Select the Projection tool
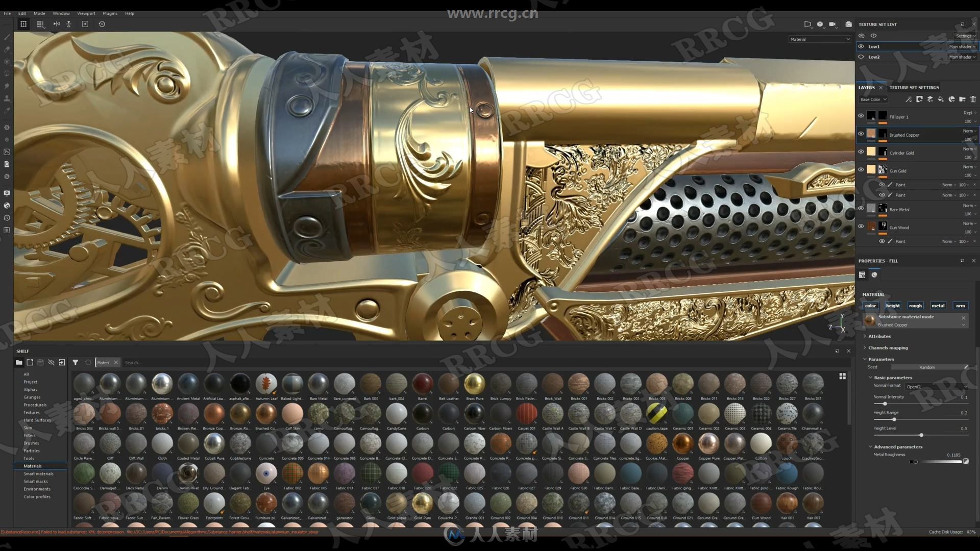The image size is (980, 551). pos(7,62)
